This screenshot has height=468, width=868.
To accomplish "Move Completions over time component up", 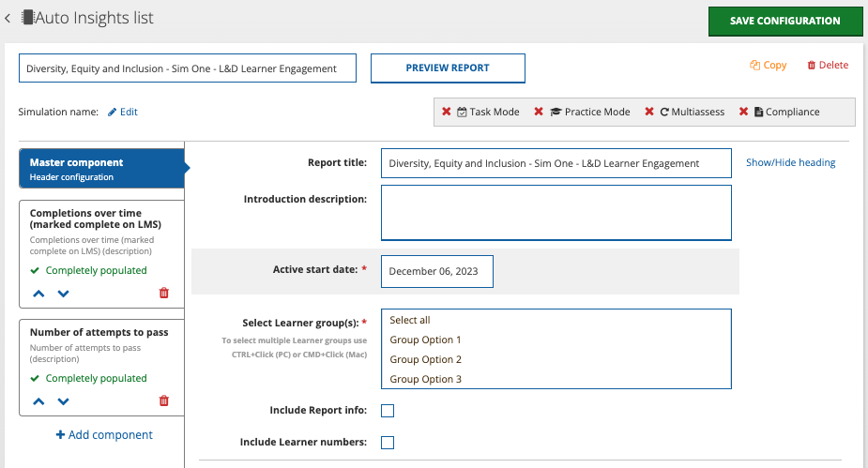I will coord(38,293).
